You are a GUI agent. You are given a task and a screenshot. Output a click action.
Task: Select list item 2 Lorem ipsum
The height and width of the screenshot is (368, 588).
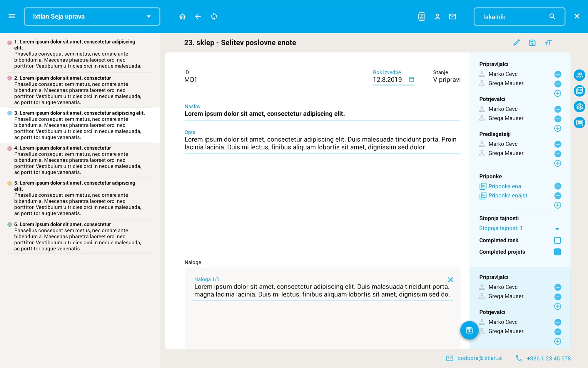pos(80,90)
